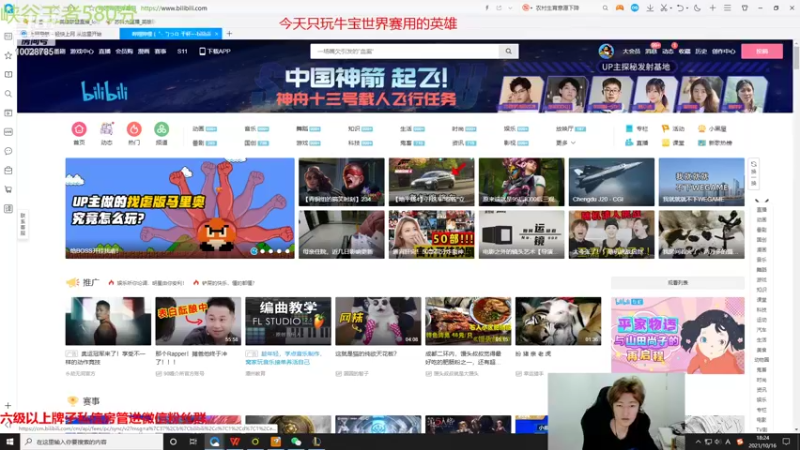Open browser hamburger menu icon
Screen dimensions: 800x450
(728, 8)
